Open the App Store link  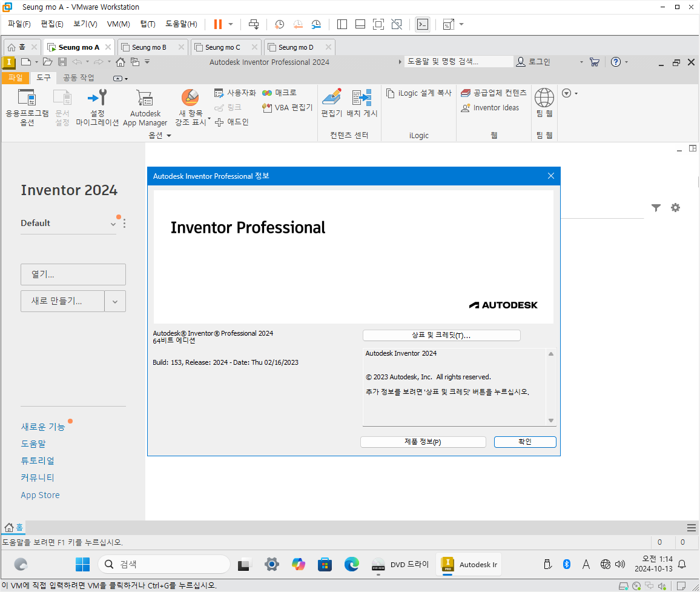tap(40, 495)
